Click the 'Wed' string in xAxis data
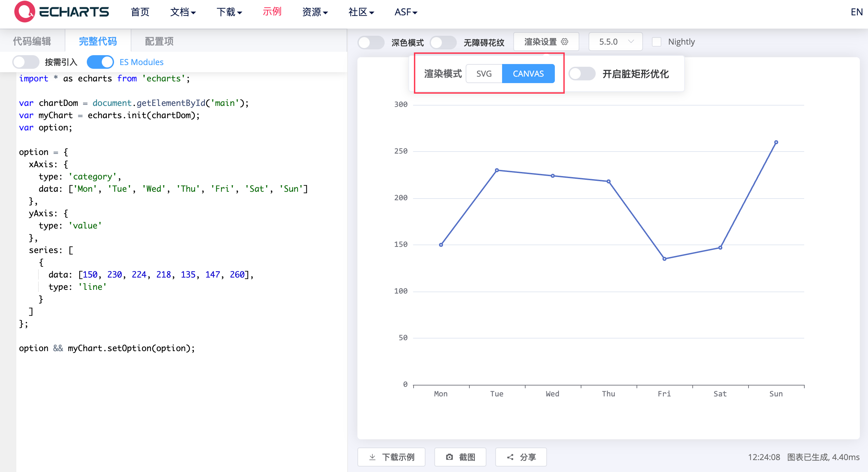Image resolution: width=868 pixels, height=472 pixels. point(154,189)
